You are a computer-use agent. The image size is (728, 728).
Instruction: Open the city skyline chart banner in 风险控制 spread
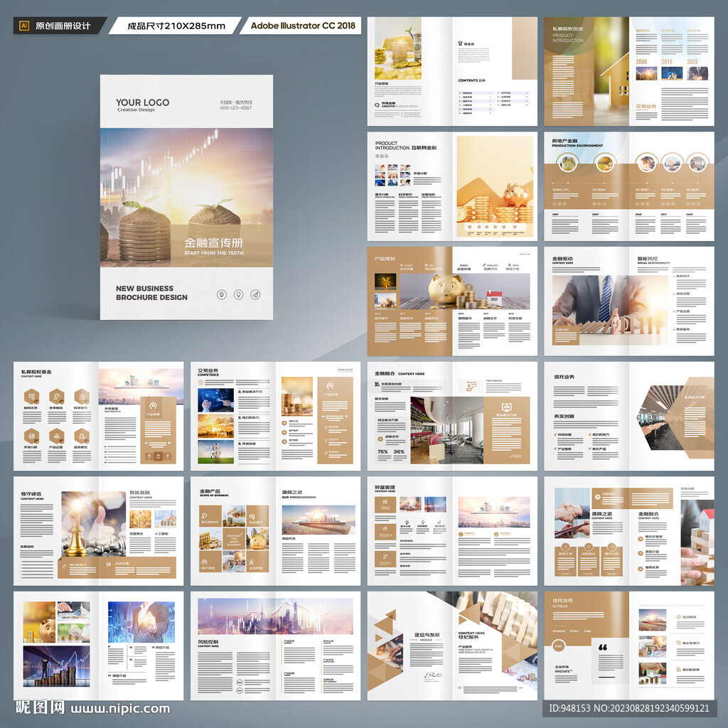(275, 616)
